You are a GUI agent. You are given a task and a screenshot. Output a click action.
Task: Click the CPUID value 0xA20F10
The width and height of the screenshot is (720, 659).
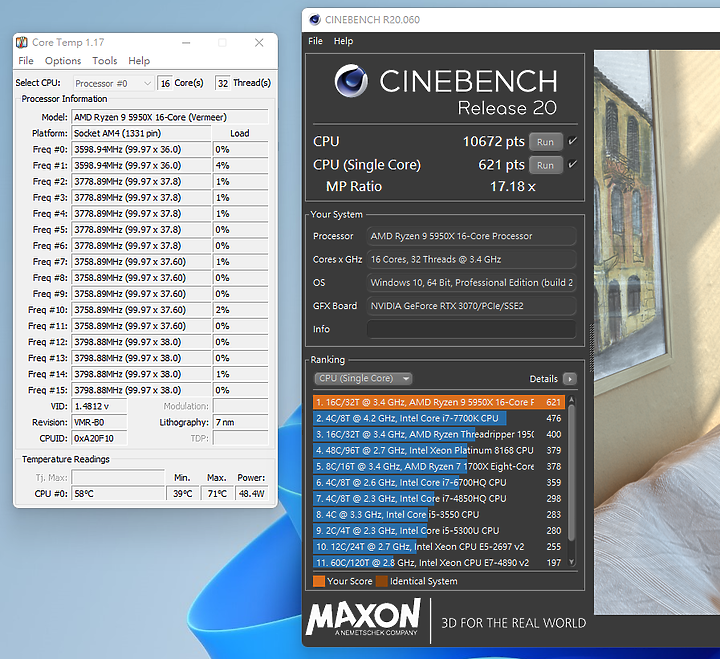click(99, 439)
